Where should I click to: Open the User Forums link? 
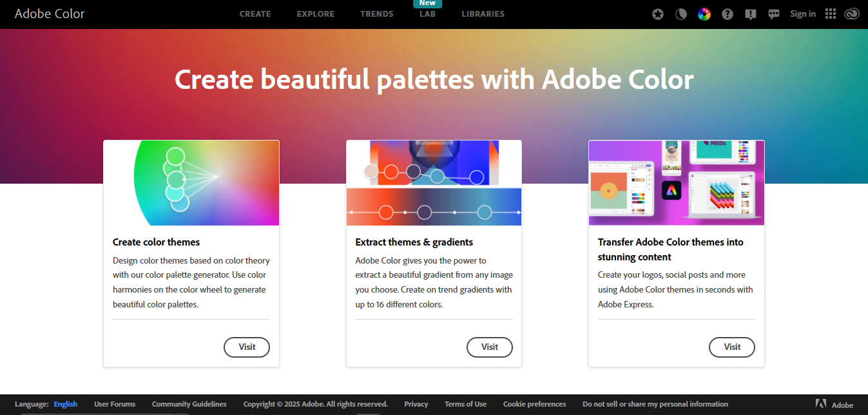[114, 404]
